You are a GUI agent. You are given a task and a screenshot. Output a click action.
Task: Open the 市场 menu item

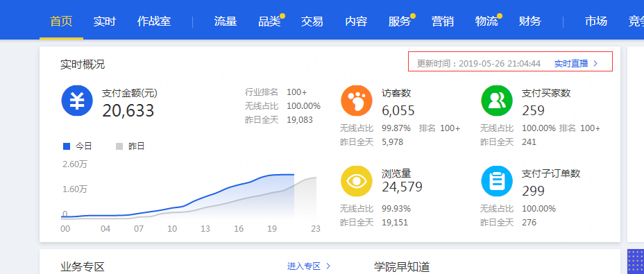[x=596, y=21]
